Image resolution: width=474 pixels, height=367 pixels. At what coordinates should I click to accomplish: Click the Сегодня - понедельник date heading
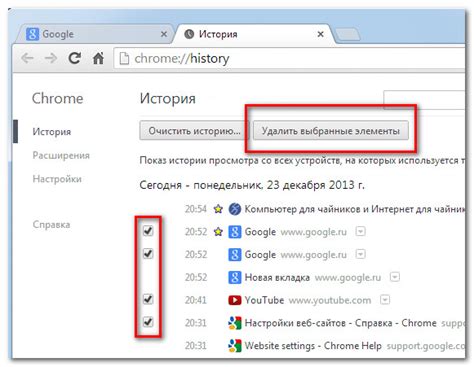(x=252, y=185)
